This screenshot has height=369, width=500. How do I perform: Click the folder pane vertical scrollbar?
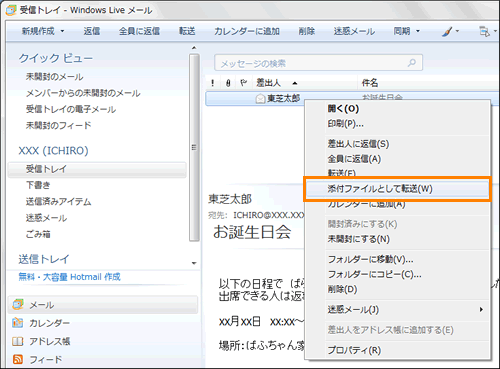194,148
